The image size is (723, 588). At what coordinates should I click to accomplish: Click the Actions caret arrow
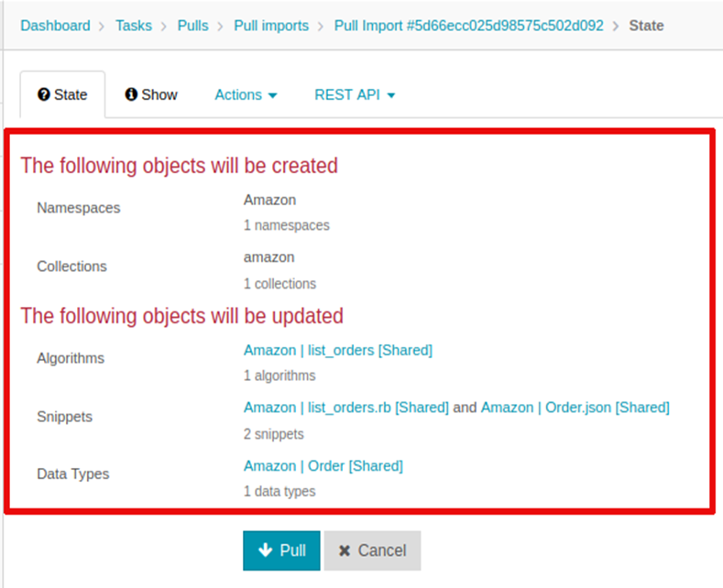coord(272,96)
